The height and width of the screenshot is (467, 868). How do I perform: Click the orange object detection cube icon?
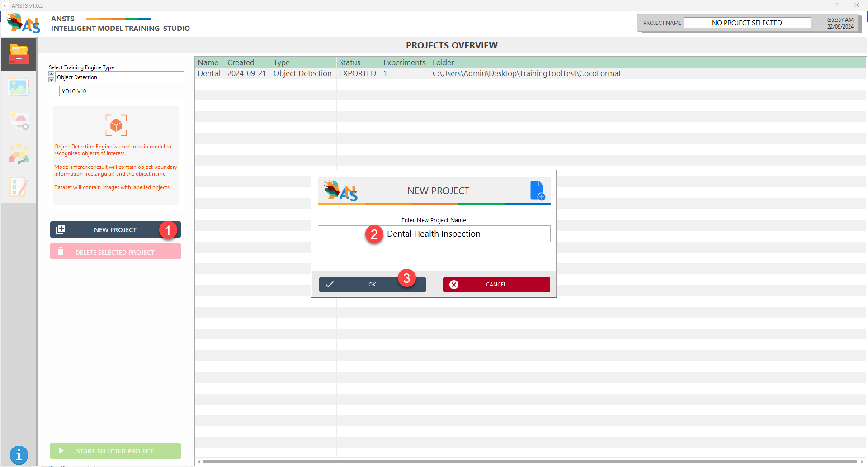(116, 125)
